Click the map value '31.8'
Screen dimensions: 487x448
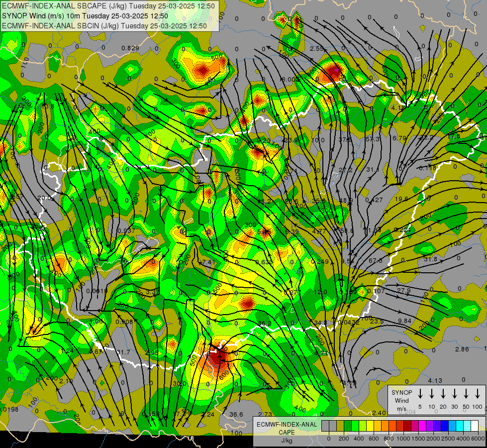point(430,259)
